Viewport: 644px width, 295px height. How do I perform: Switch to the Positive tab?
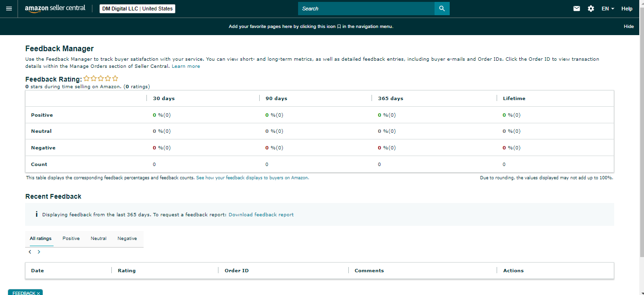click(x=71, y=239)
